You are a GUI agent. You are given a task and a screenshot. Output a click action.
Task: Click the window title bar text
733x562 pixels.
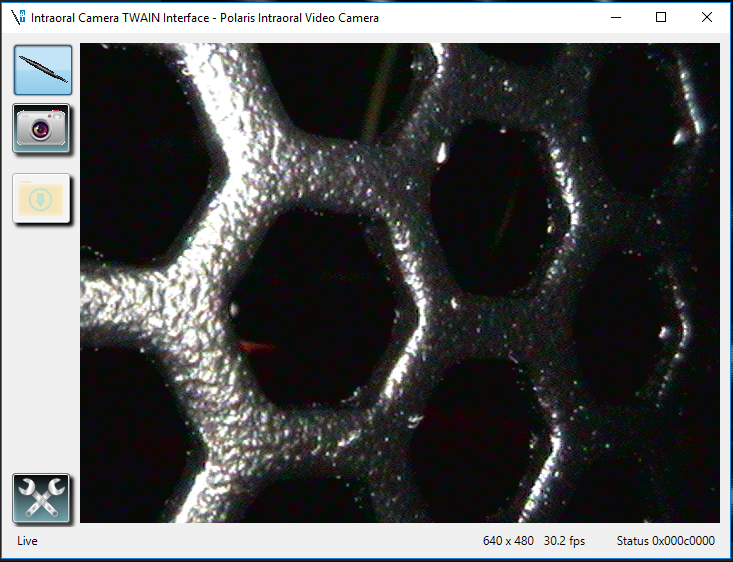click(203, 17)
